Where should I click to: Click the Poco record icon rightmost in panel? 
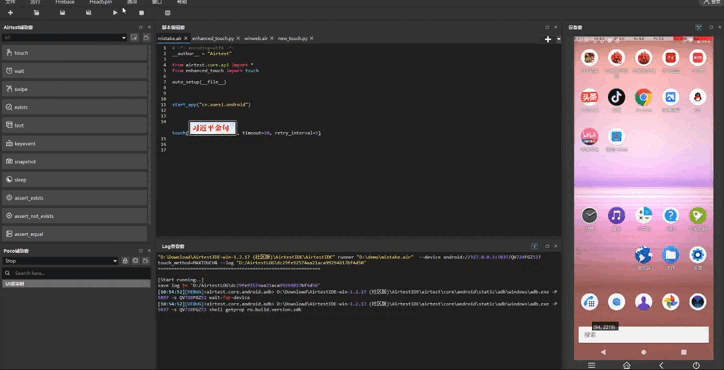click(x=146, y=261)
